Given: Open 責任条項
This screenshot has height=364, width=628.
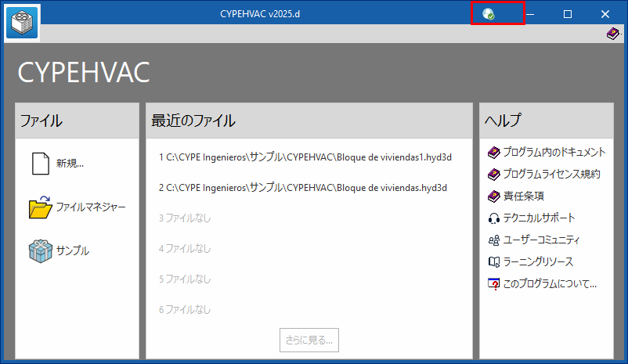Looking at the screenshot, I should coord(524,196).
